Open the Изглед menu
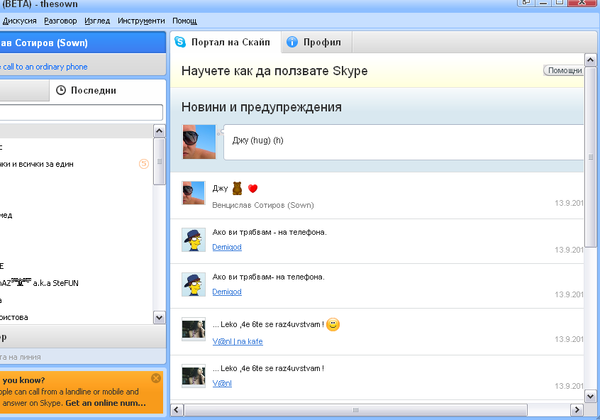Screen dimensions: 600x420 click(97, 21)
